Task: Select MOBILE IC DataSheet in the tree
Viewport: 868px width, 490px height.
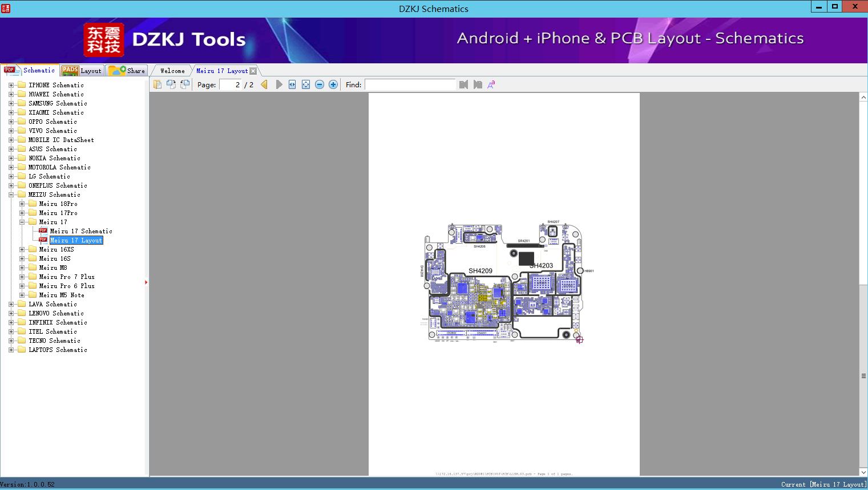Action: (x=61, y=140)
